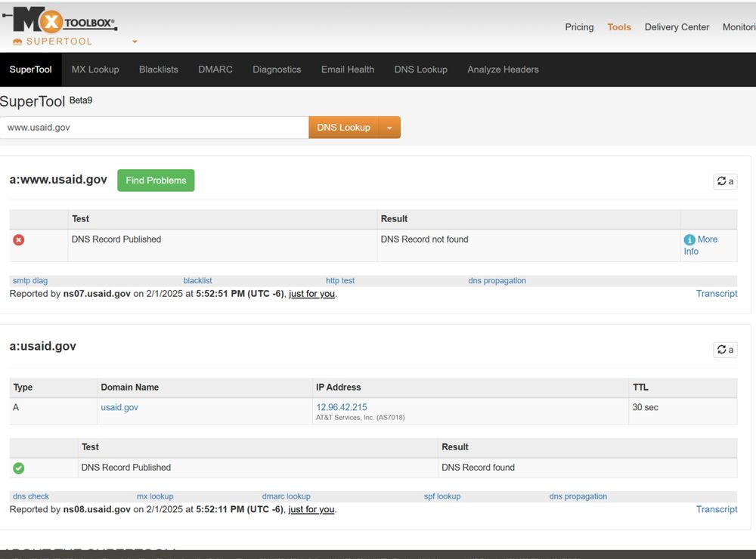Run the smtp diag link
This screenshot has width=756, height=559.
click(x=30, y=280)
